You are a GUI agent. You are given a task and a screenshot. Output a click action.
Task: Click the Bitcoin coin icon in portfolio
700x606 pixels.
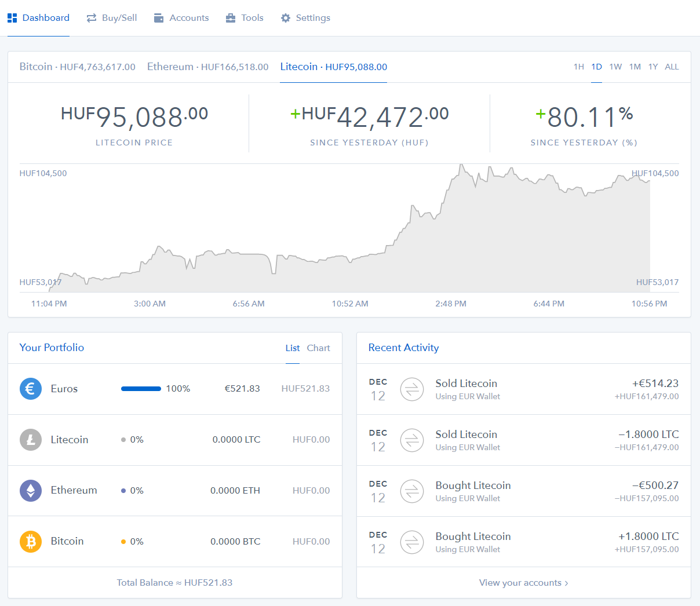tap(31, 542)
